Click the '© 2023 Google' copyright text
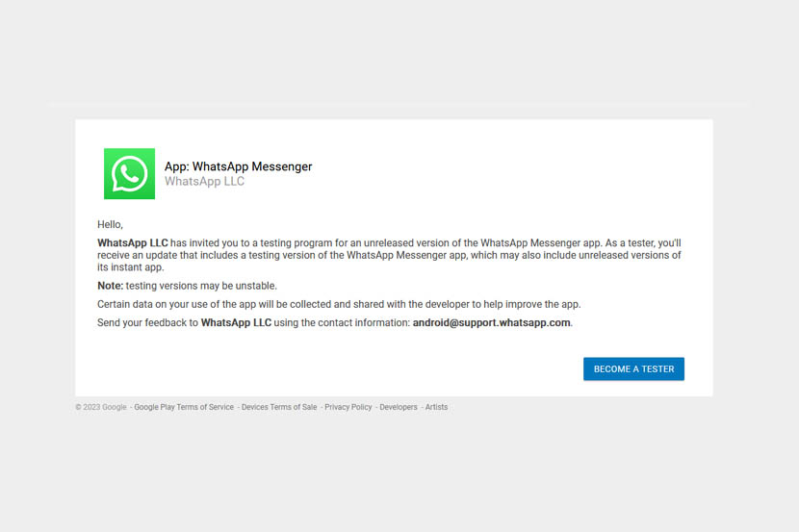This screenshot has height=532, width=799. click(x=101, y=407)
